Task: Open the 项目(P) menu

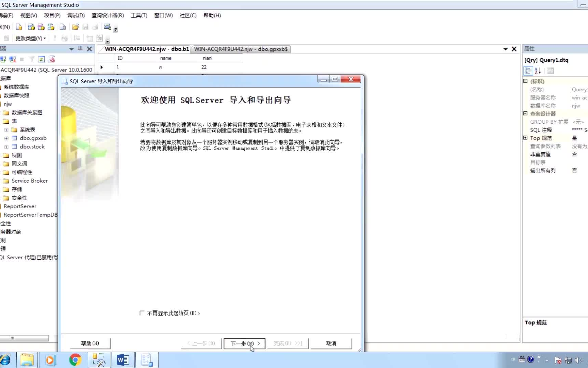Action: pyautogui.click(x=52, y=15)
